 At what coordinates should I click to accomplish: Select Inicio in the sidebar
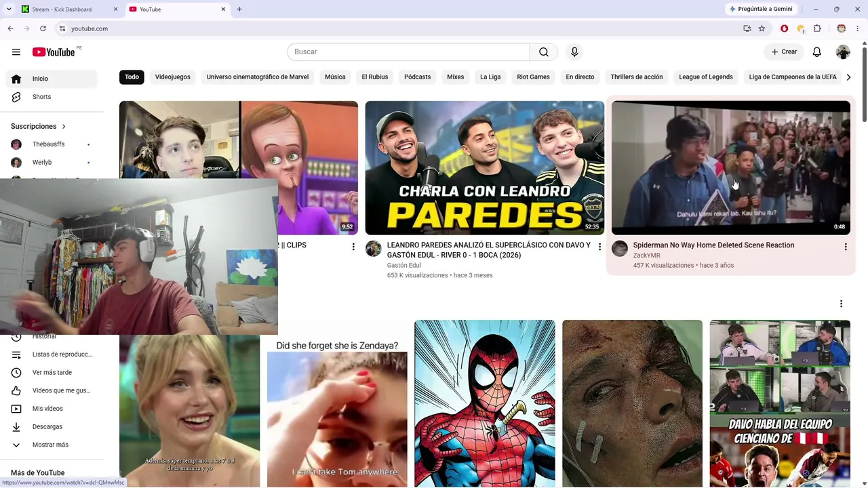[52, 79]
